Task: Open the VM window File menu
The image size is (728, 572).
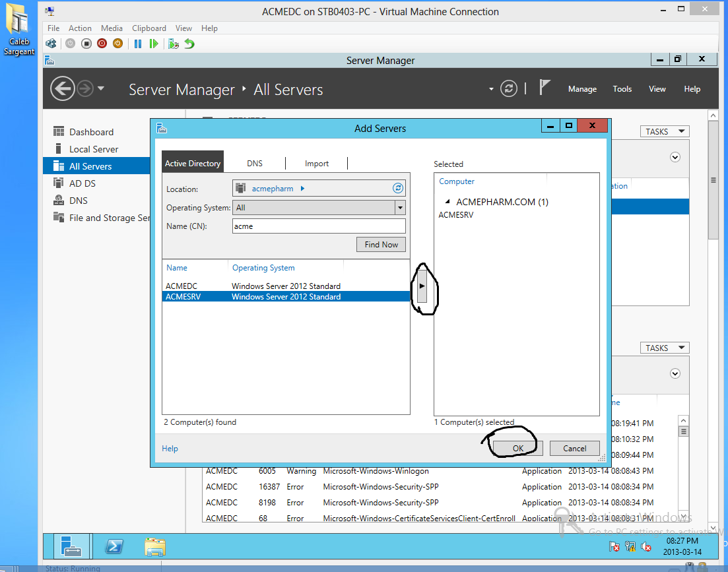Action: coord(53,28)
